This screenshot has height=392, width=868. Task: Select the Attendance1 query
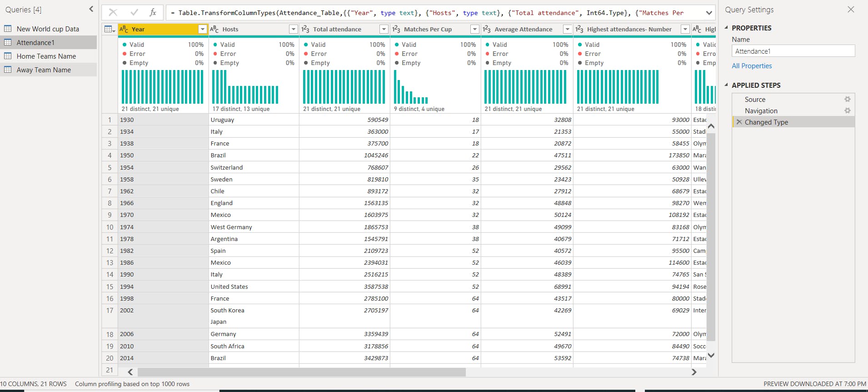48,42
